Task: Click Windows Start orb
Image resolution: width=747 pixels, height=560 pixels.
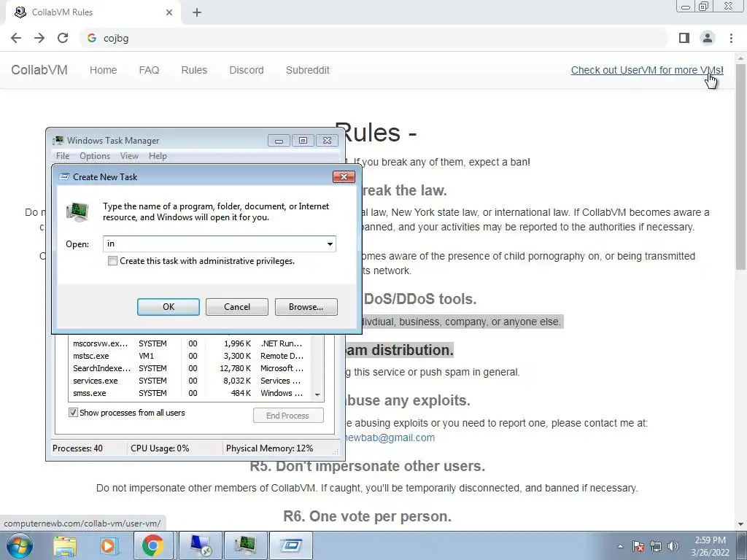Action: click(20, 545)
